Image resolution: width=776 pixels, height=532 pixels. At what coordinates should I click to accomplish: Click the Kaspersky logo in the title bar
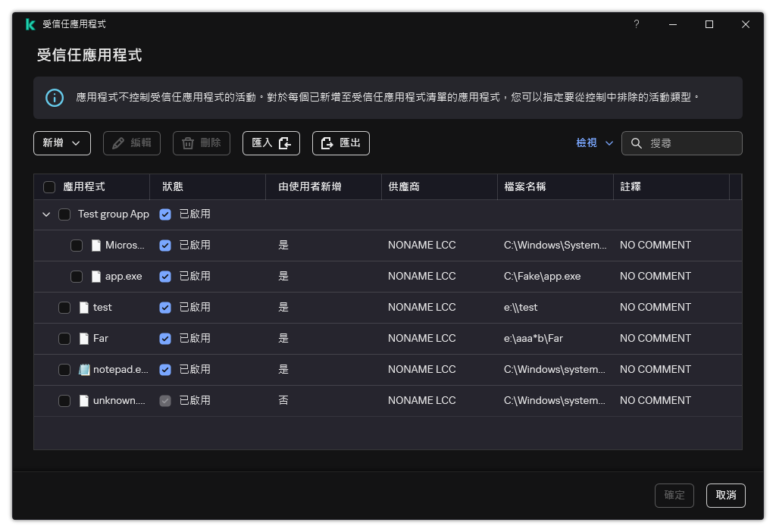[30, 23]
